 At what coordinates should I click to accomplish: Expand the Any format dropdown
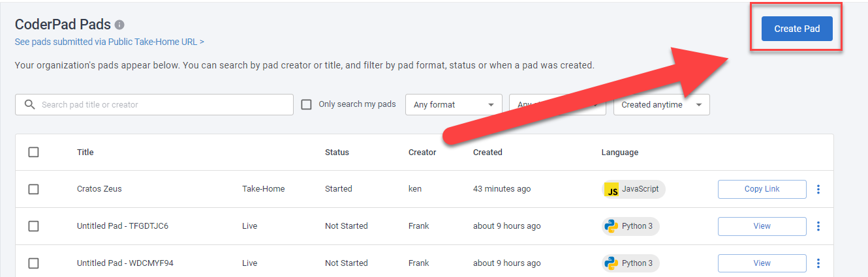[454, 104]
